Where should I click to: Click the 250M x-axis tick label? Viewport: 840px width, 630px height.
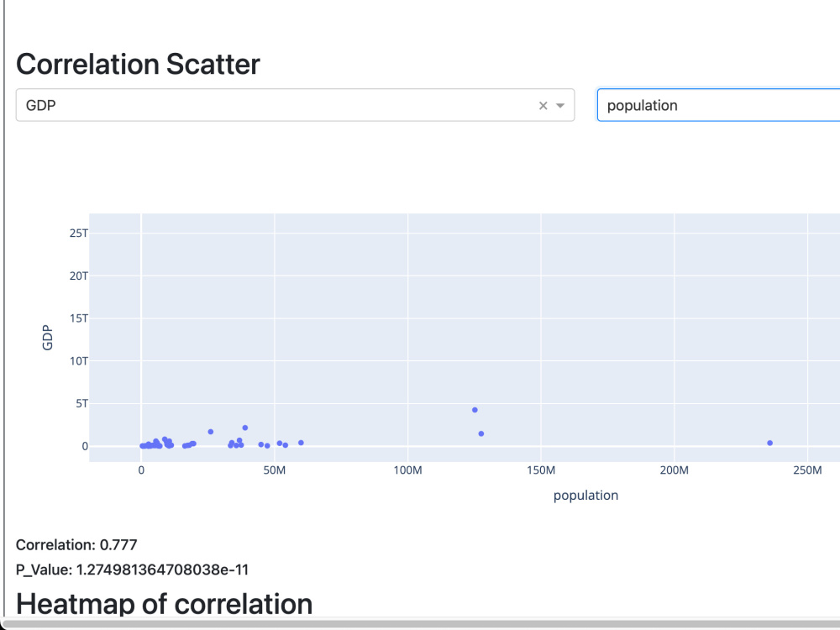click(807, 470)
